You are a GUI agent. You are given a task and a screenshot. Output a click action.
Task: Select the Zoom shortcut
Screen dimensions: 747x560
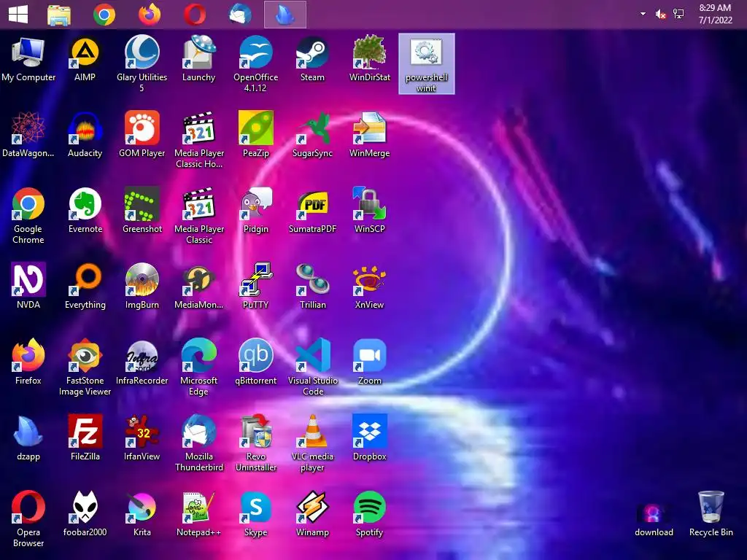click(370, 362)
